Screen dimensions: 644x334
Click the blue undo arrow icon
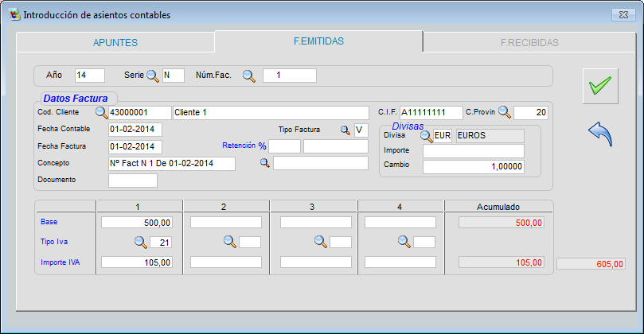(x=599, y=134)
